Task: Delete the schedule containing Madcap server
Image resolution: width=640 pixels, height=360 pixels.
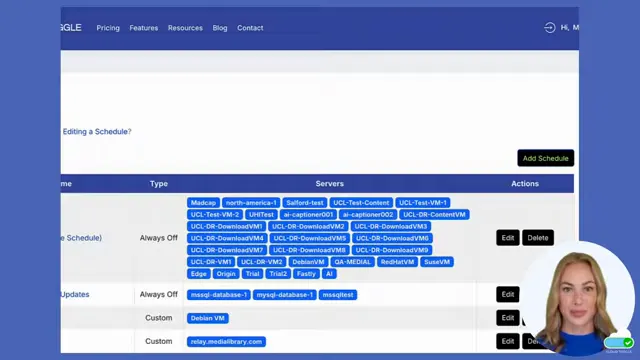Action: (538, 238)
